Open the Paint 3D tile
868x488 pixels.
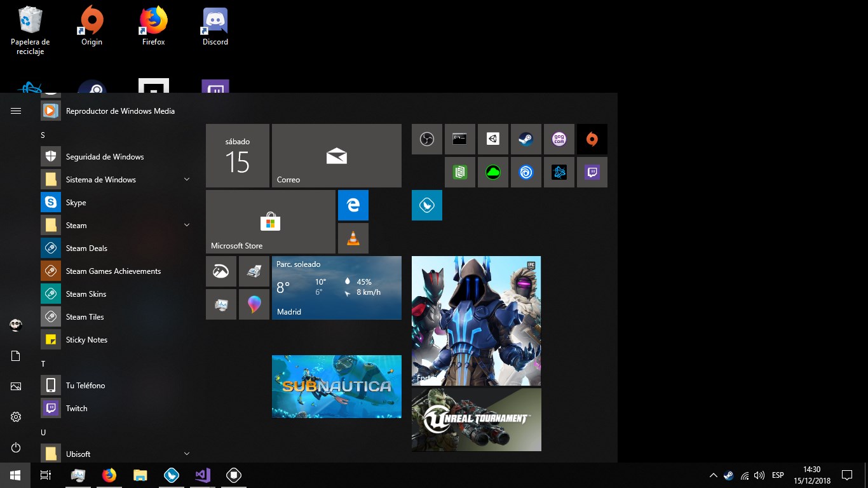click(254, 304)
